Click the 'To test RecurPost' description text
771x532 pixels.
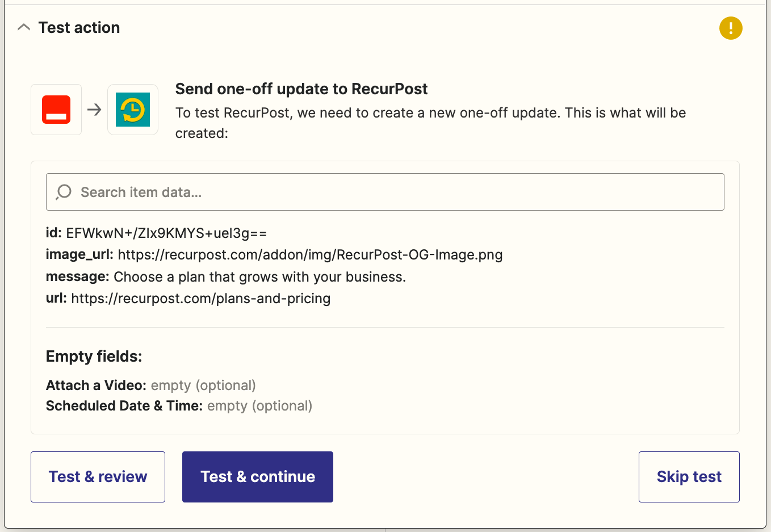(430, 123)
